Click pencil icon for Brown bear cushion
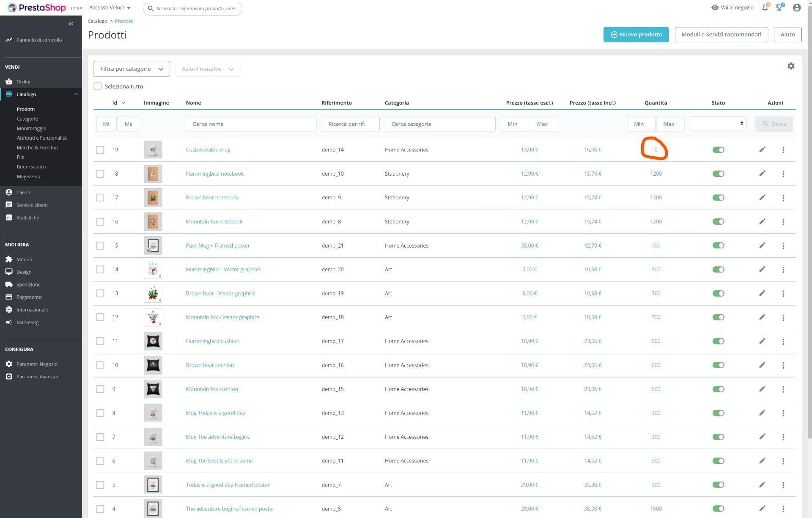Image resolution: width=812 pixels, height=518 pixels. (x=762, y=365)
